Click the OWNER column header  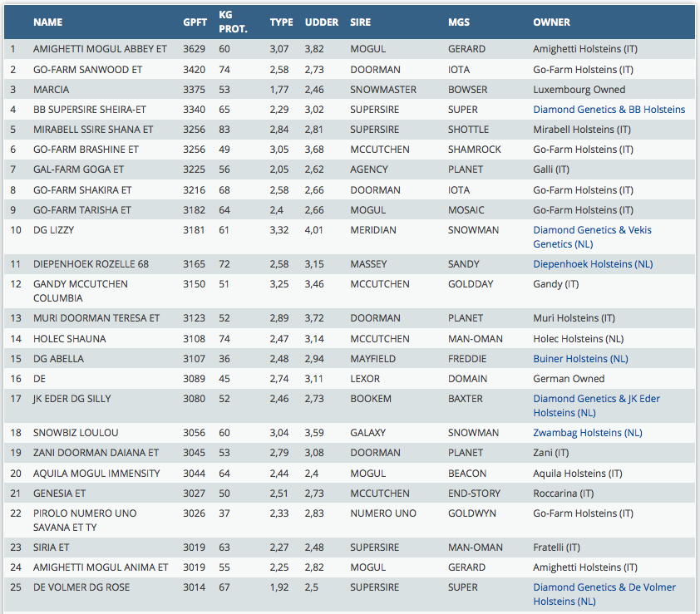551,22
